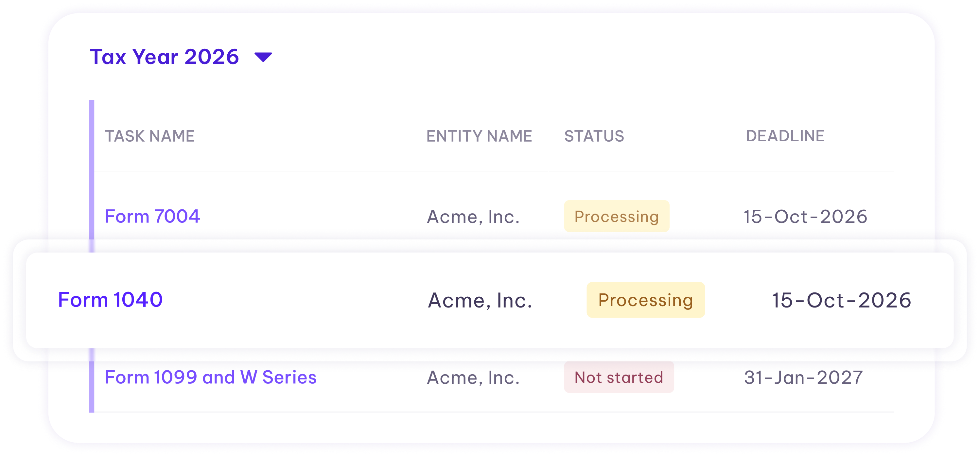Sort by the DEADLINE column header
The image size is (980, 456).
[785, 136]
